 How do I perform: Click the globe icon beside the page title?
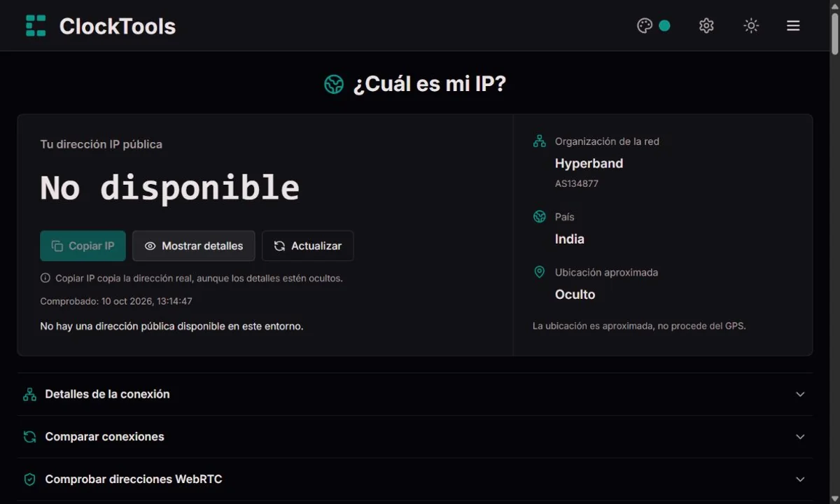[x=334, y=85]
